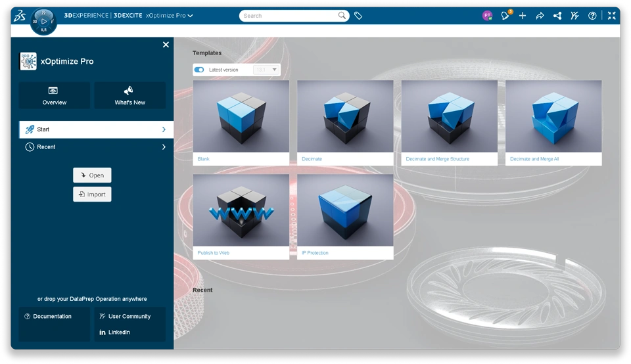Click the clock icon beside Recent

point(30,147)
